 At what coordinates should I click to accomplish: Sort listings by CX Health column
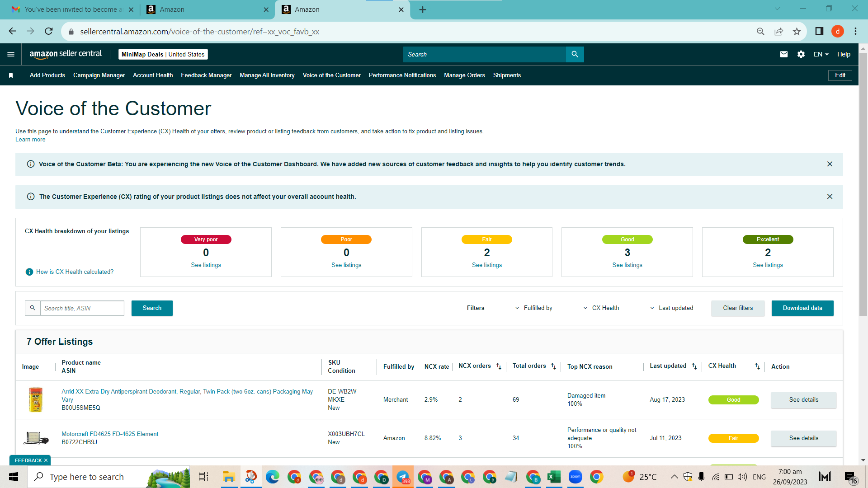point(757,366)
